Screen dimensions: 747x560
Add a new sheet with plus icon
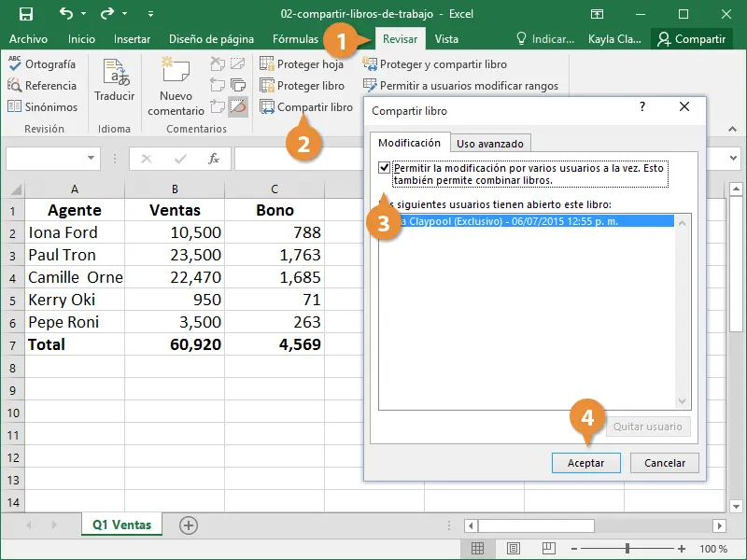click(189, 525)
